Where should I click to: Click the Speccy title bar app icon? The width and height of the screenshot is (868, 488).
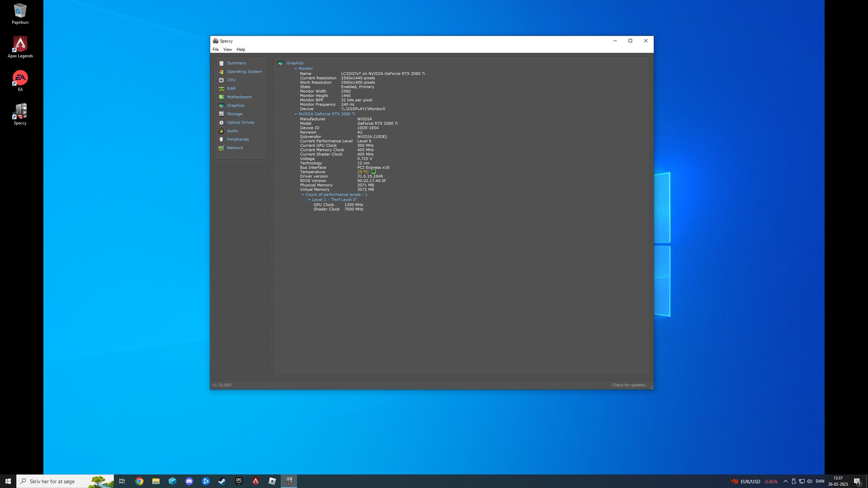[216, 41]
